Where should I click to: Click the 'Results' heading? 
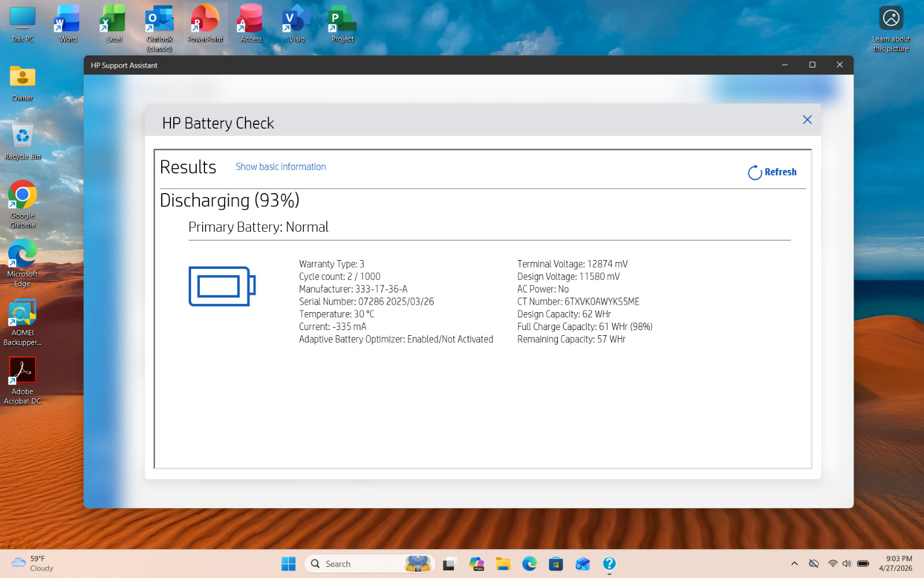pyautogui.click(x=188, y=167)
